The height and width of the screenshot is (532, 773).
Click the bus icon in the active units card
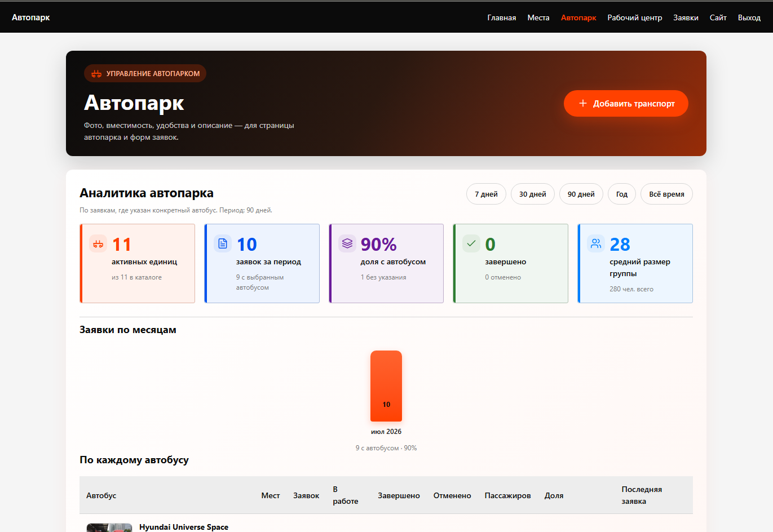pyautogui.click(x=98, y=243)
